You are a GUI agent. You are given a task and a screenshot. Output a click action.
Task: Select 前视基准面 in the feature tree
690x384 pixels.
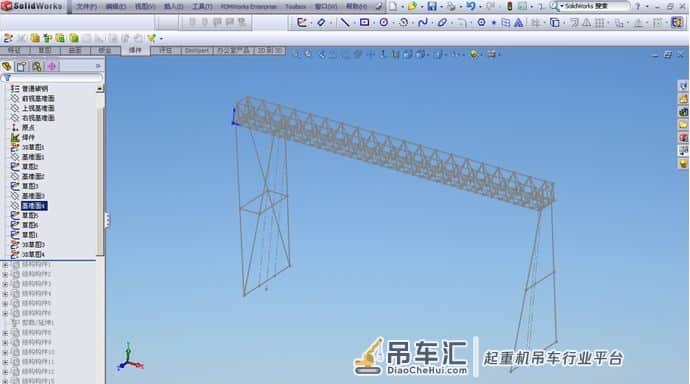click(38, 98)
